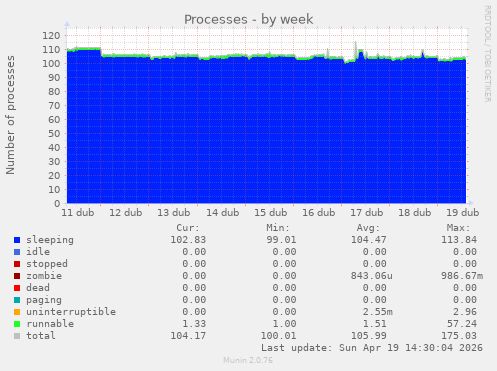The width and height of the screenshot is (497, 371).
Task: Click the teal paging legend swatch
Action: [x=17, y=300]
